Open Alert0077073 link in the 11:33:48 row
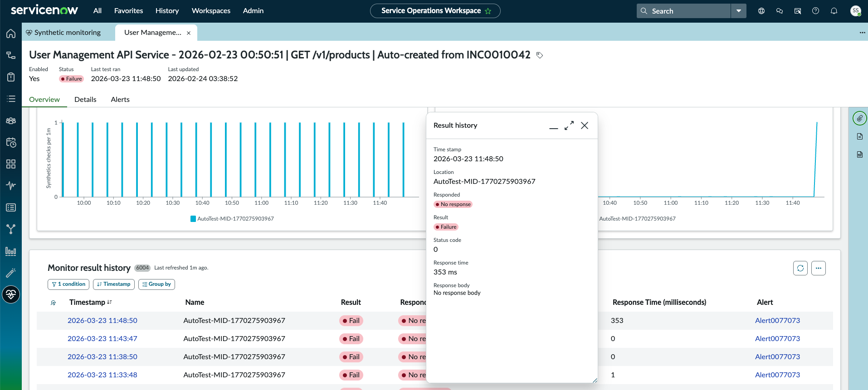The width and height of the screenshot is (868, 390). pos(777,375)
